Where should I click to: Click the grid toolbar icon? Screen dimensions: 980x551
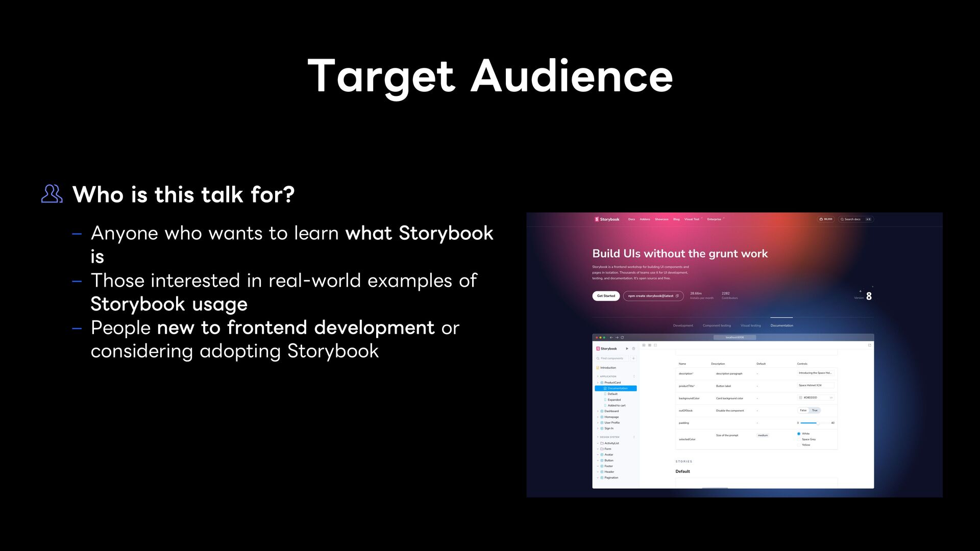(650, 345)
